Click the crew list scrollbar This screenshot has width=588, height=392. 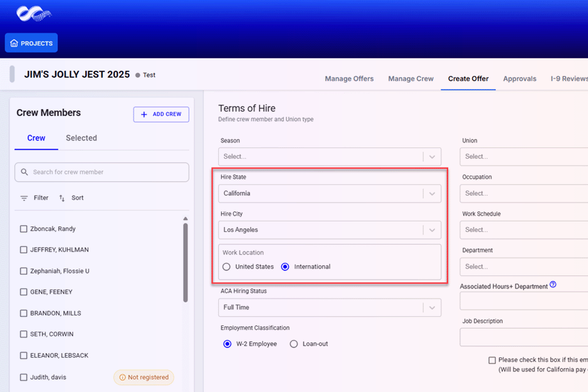click(186, 263)
